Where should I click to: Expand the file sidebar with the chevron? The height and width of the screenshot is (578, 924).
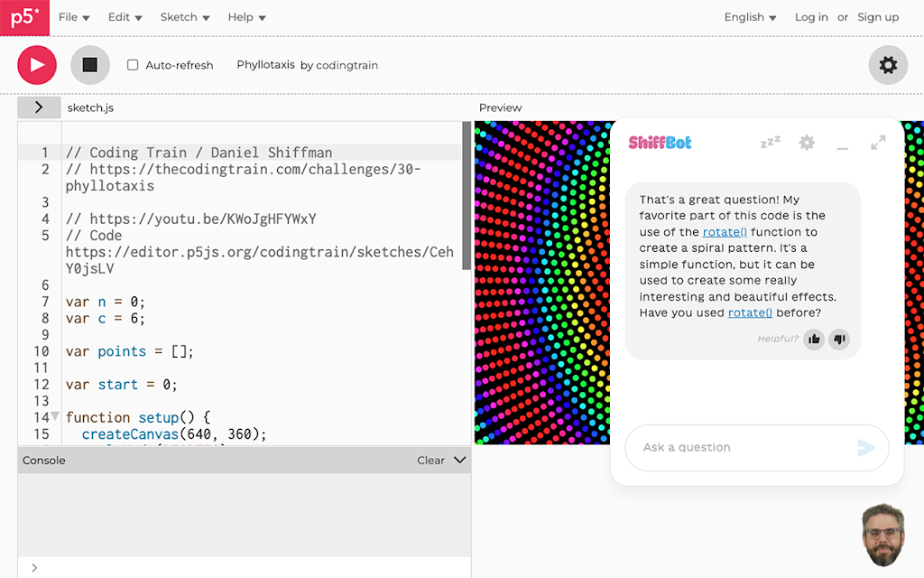39,107
